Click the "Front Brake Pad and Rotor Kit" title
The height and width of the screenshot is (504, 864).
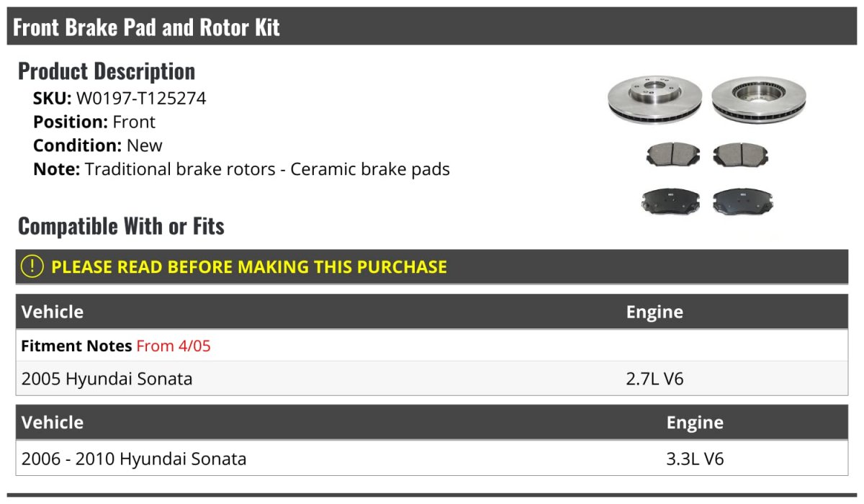(x=147, y=27)
